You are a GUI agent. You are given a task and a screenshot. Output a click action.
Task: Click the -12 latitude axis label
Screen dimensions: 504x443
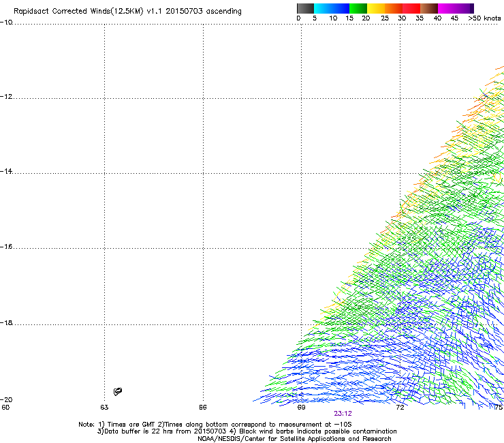pos(6,97)
